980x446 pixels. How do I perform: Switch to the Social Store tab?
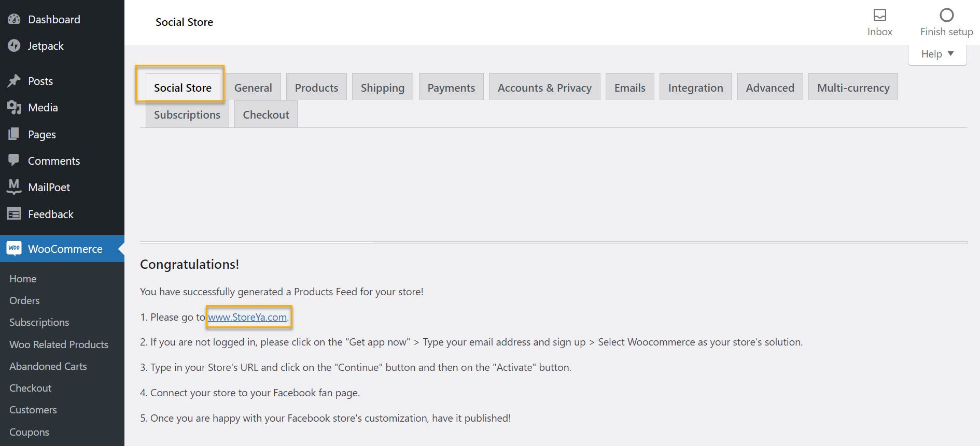(x=183, y=88)
